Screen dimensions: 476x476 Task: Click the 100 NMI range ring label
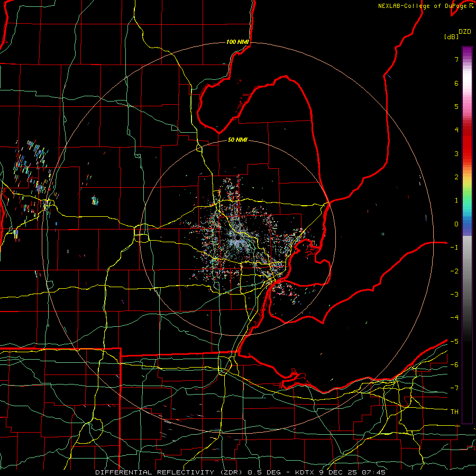[x=237, y=42]
